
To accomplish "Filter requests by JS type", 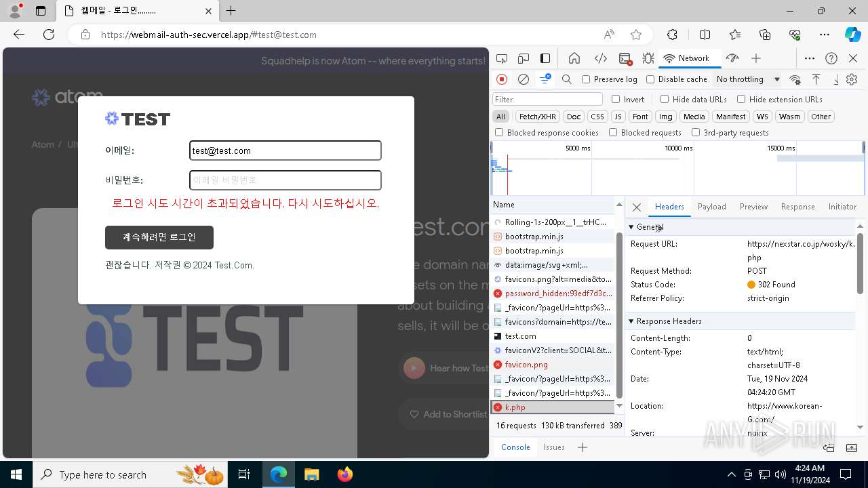I will [618, 117].
